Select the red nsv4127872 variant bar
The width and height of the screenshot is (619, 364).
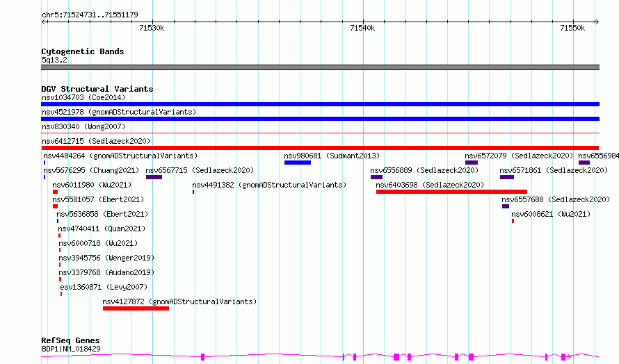[136, 308]
